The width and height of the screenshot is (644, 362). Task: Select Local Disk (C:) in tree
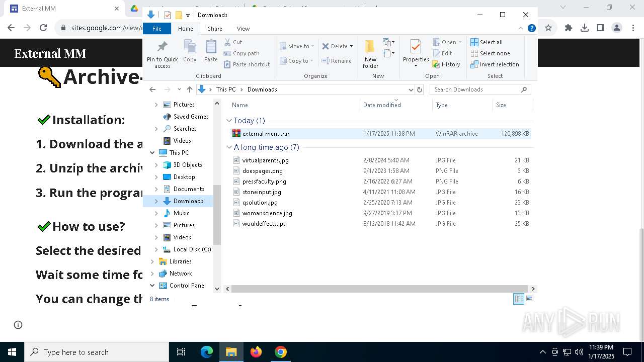pos(187,249)
